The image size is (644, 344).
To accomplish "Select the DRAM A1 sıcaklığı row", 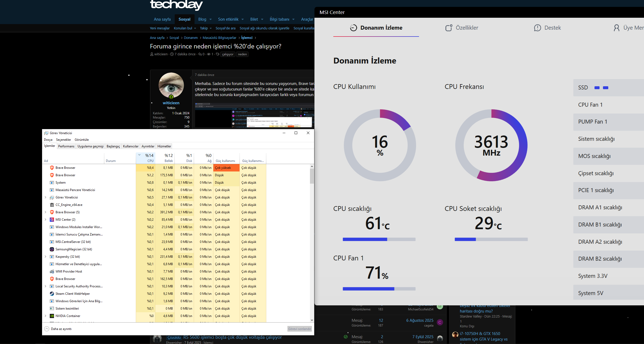I will [609, 207].
